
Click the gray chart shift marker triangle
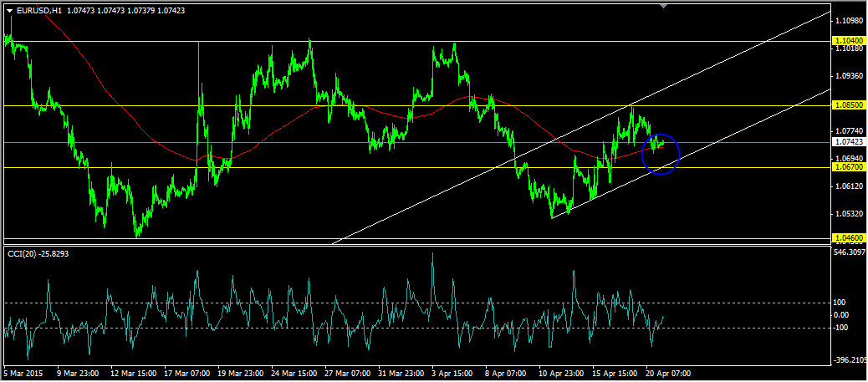[x=664, y=6]
